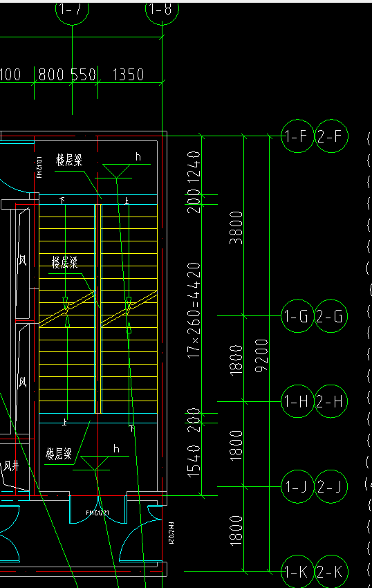The height and width of the screenshot is (588, 372).
Task: Select the 1800 dimension between 1-H and 1-J
Action: point(236,445)
